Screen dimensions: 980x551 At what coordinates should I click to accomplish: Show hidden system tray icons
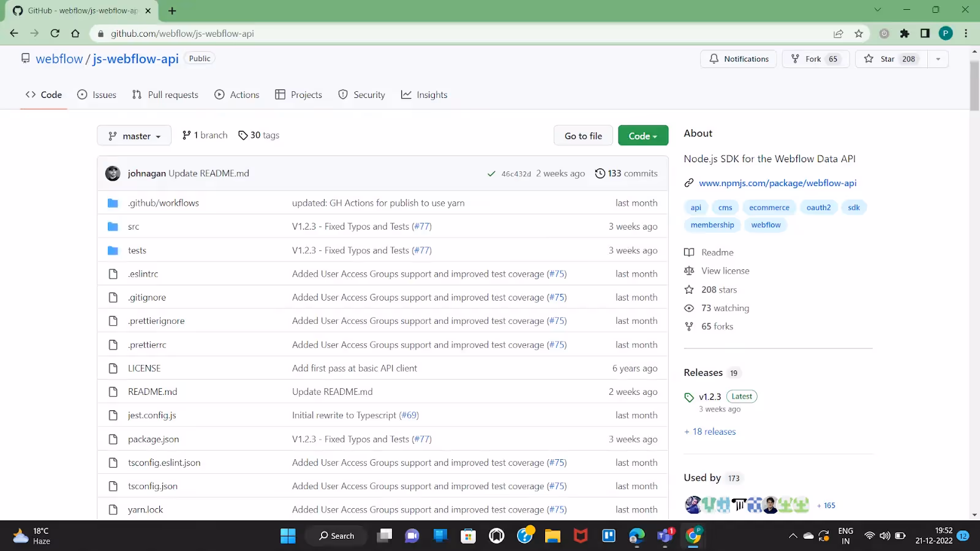(793, 536)
